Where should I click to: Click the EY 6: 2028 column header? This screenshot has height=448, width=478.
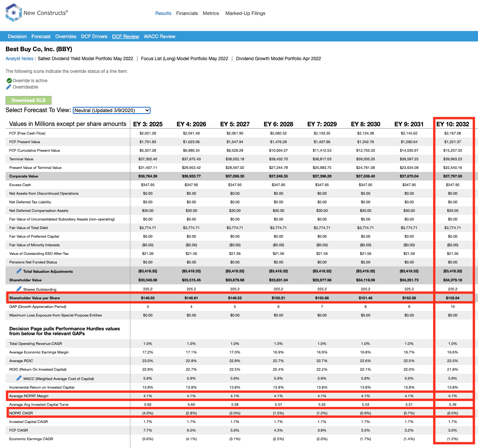tap(279, 124)
